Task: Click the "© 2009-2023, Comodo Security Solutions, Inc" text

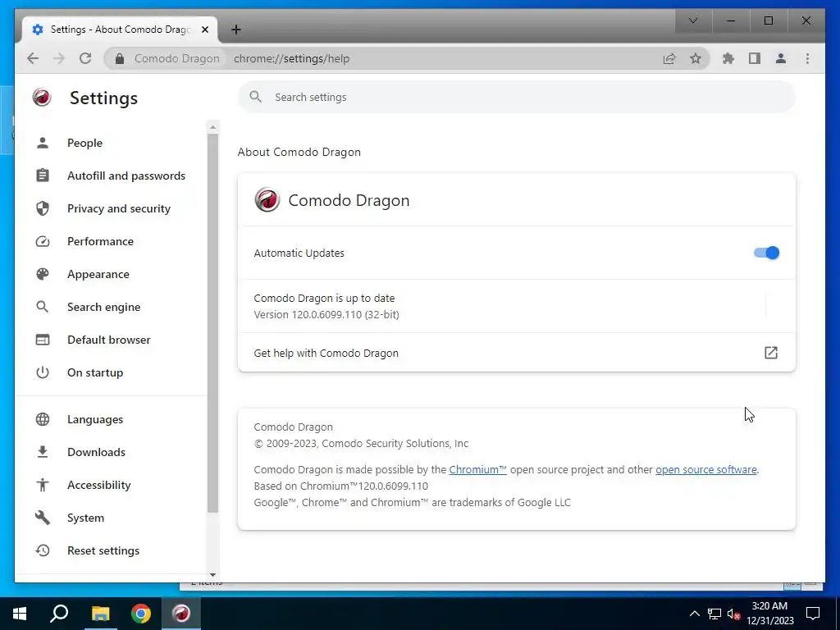Action: point(361,444)
